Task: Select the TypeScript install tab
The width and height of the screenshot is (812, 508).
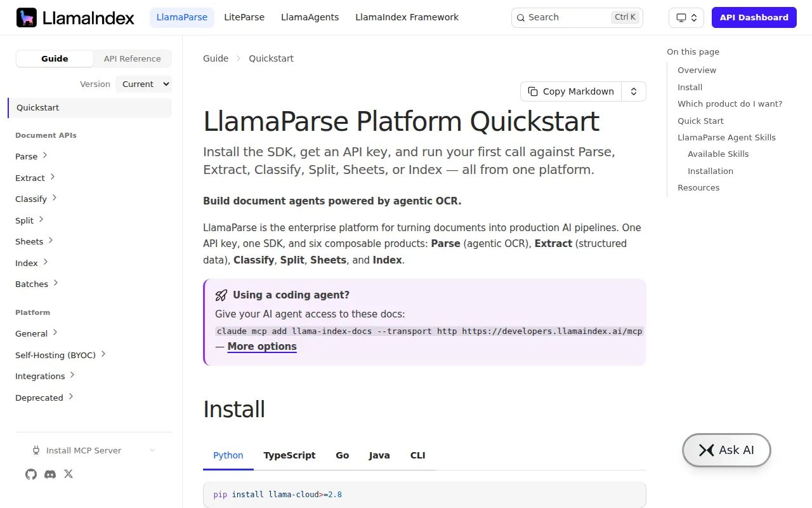Action: [289, 455]
